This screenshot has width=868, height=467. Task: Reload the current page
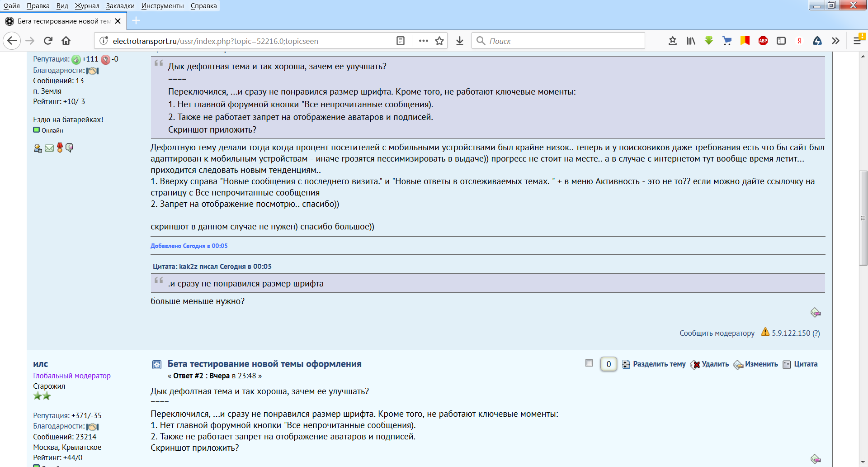[48, 41]
